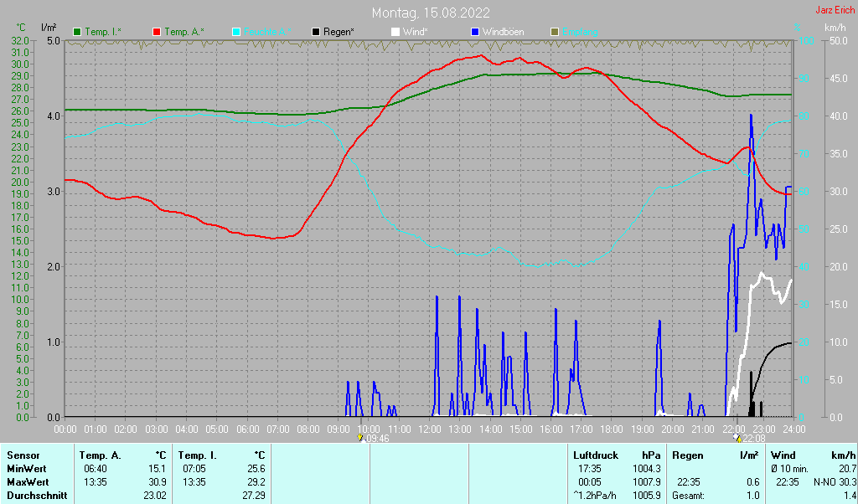
Task: Select the 'Temp. I.*' legend label
Action: 103,33
